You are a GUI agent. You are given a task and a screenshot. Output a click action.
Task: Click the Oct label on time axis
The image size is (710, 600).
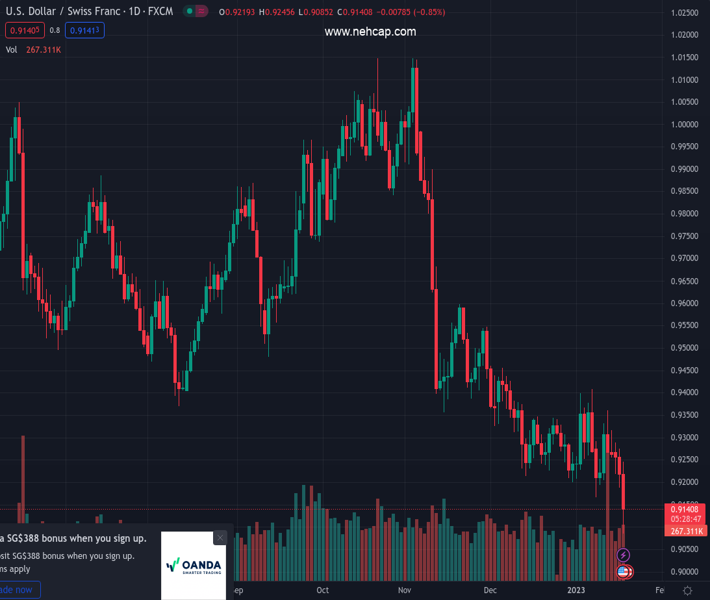[322, 591]
